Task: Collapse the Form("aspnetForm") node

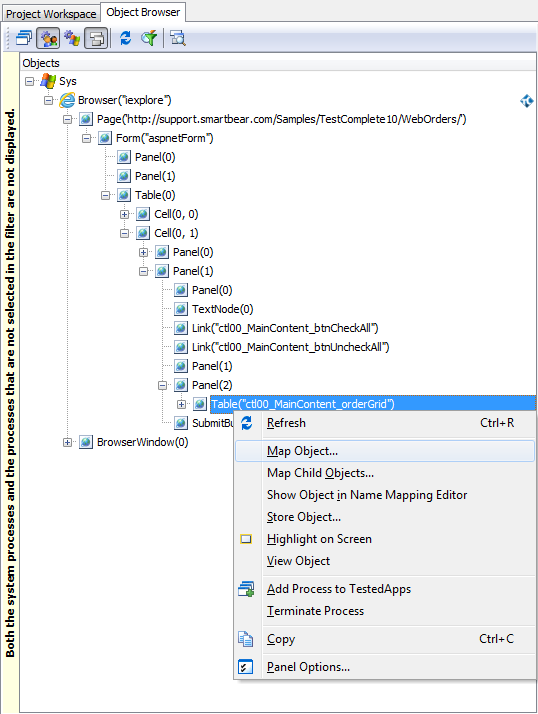Action: click(87, 138)
